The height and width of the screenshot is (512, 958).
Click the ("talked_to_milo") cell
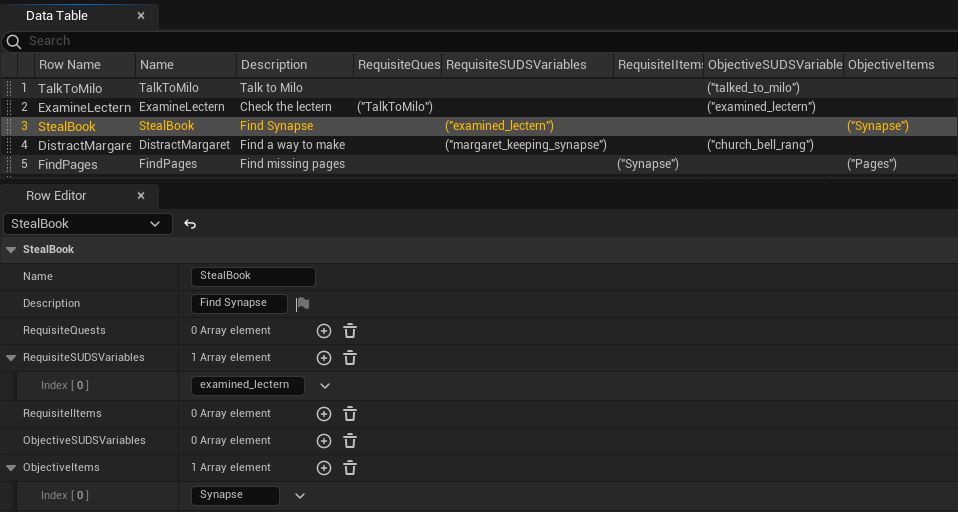[753, 88]
